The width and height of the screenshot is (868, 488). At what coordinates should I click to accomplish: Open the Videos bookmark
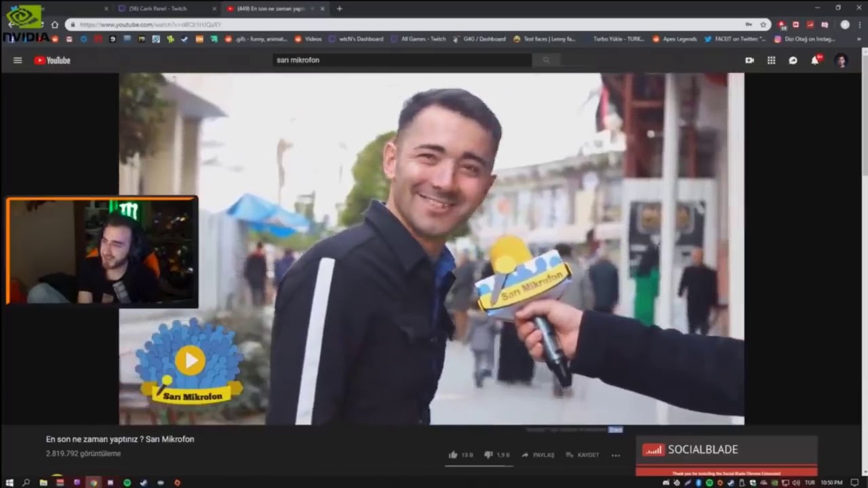click(308, 39)
